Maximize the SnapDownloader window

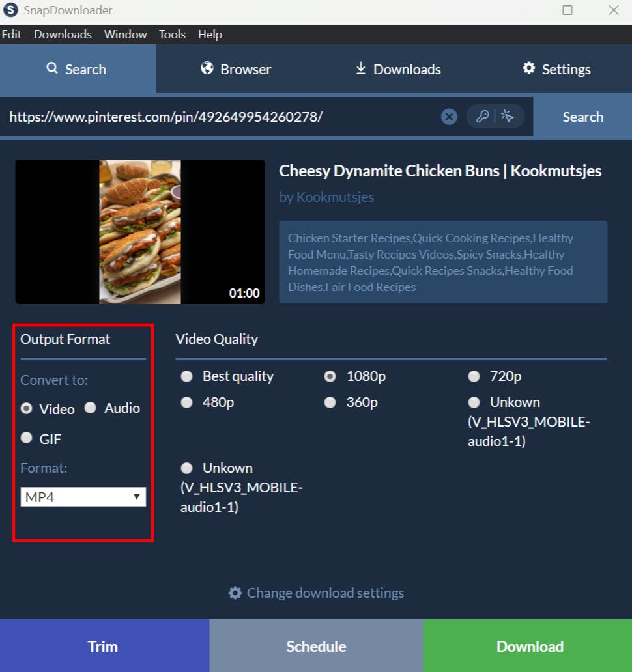(x=567, y=10)
